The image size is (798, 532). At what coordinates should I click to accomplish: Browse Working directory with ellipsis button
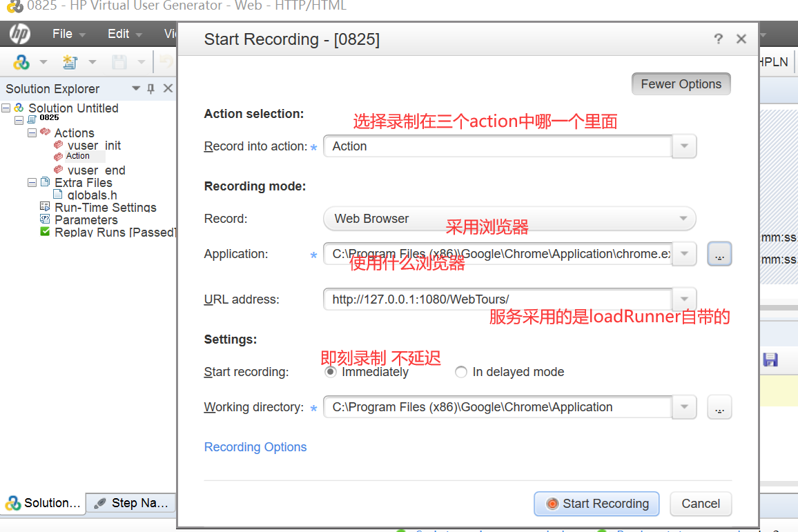[x=719, y=407]
